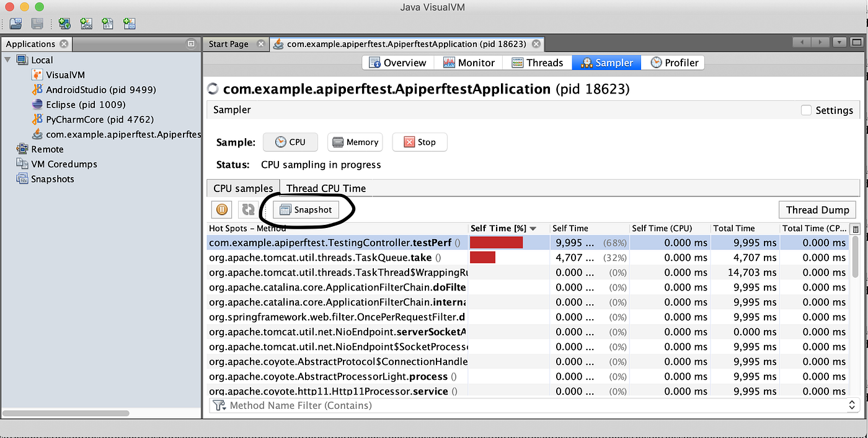
Task: Click the Pause live results icon
Action: coord(222,209)
